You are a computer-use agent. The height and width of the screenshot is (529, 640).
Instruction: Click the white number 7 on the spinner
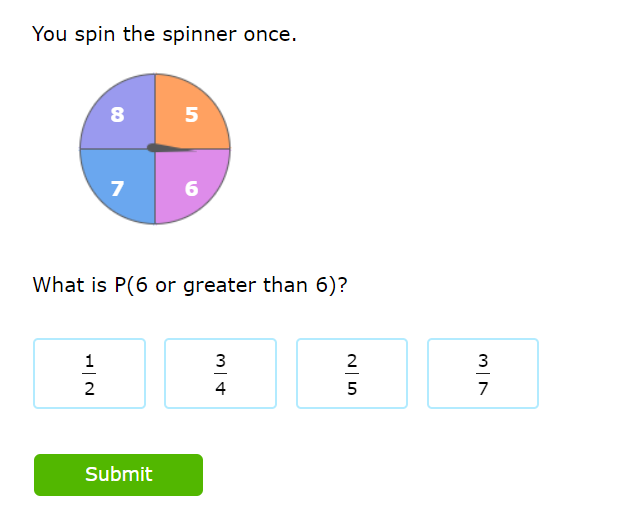pyautogui.click(x=117, y=187)
